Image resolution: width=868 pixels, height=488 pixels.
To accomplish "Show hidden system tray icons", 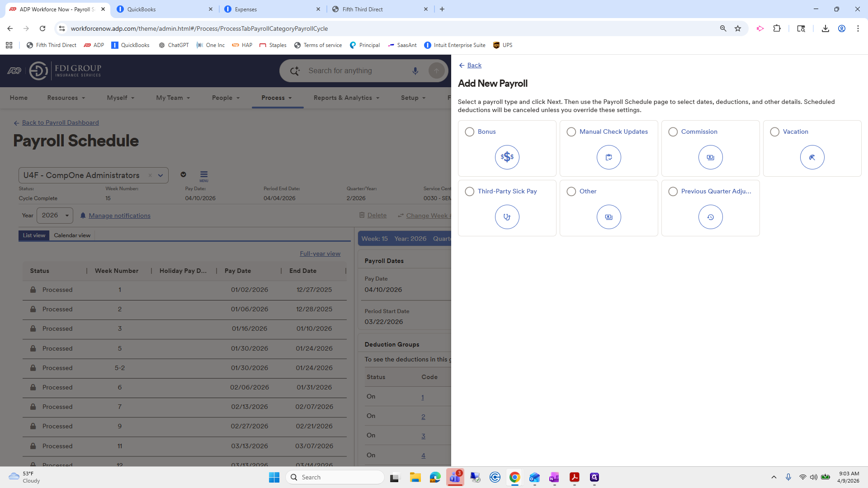I will click(x=774, y=477).
